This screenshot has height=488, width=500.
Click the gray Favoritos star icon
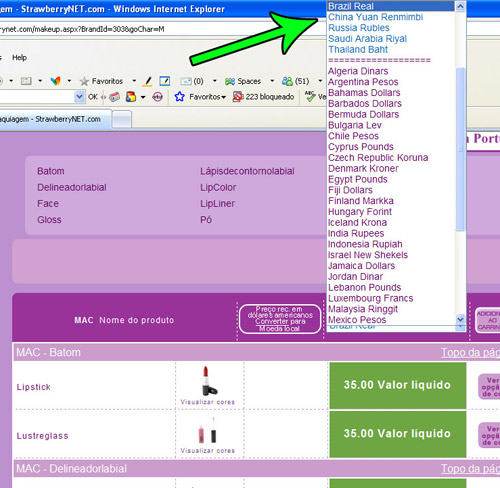84,81
